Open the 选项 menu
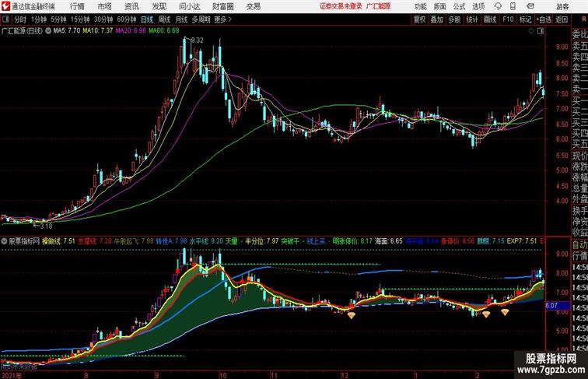This screenshot has height=379, width=588. tap(478, 6)
